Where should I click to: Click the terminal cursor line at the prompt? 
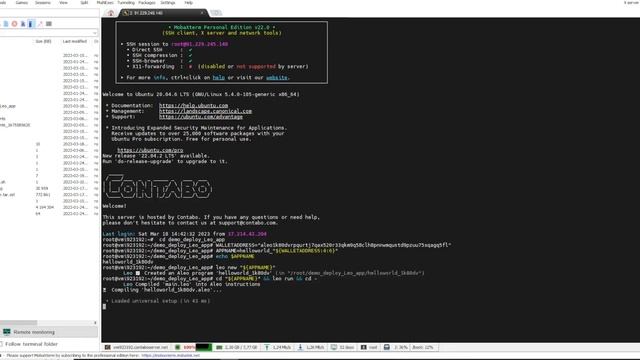(104, 307)
